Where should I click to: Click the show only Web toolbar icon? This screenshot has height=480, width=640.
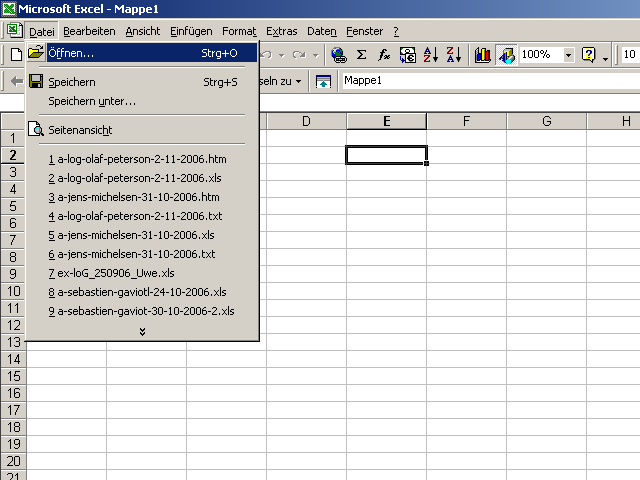[323, 81]
